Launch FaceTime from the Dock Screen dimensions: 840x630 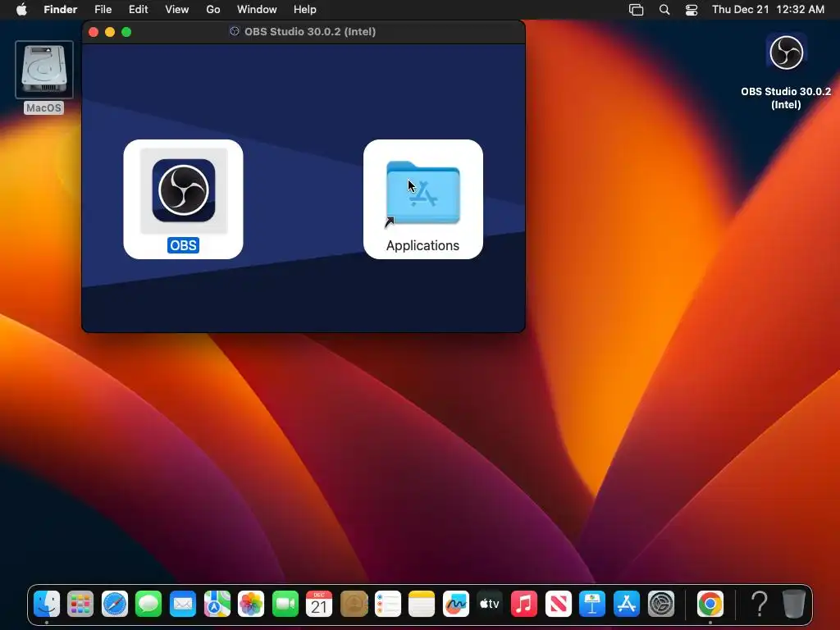[285, 604]
